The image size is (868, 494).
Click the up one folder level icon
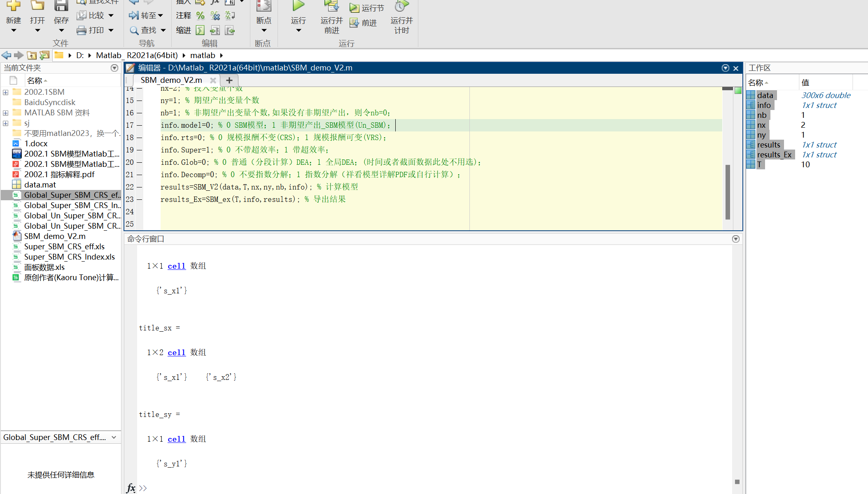coord(32,55)
